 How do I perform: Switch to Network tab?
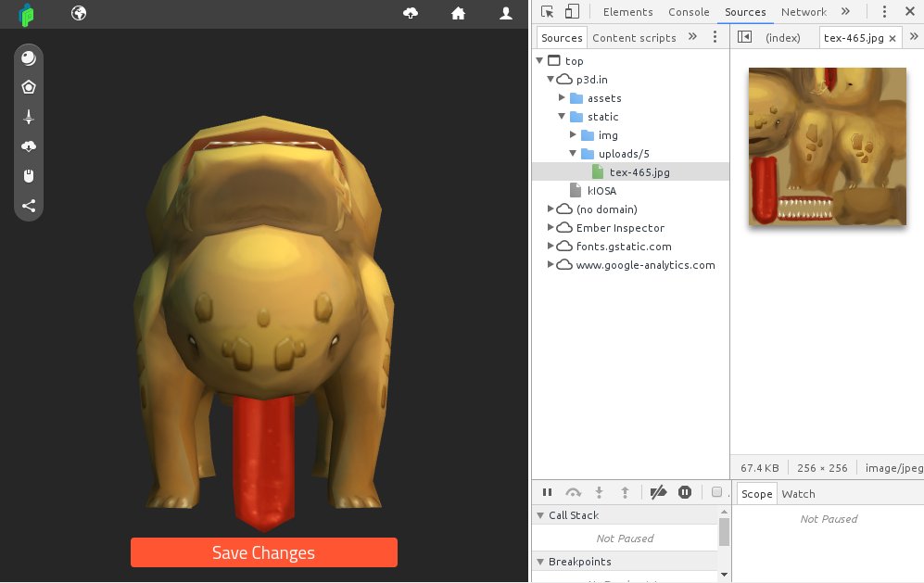tap(804, 12)
